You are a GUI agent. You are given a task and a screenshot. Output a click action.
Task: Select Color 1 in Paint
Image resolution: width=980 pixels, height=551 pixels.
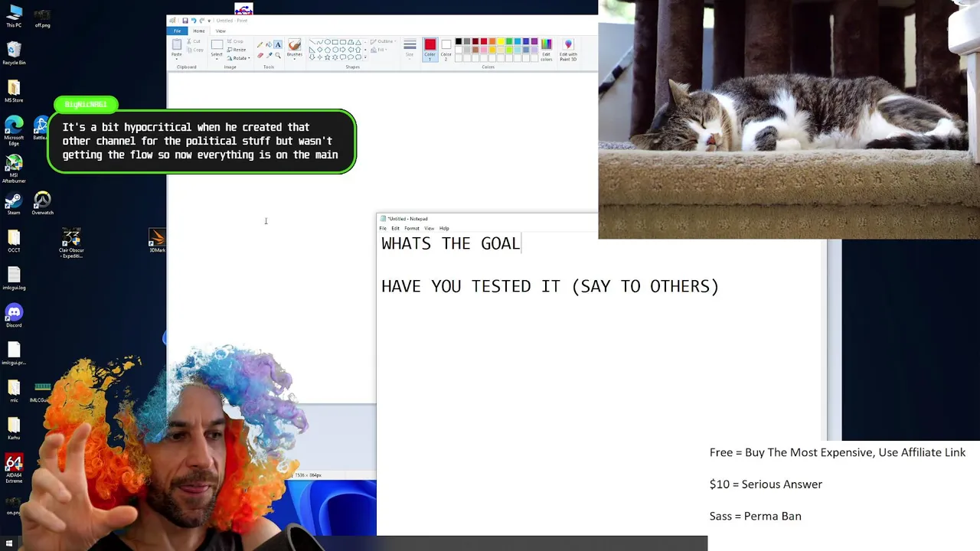point(430,49)
